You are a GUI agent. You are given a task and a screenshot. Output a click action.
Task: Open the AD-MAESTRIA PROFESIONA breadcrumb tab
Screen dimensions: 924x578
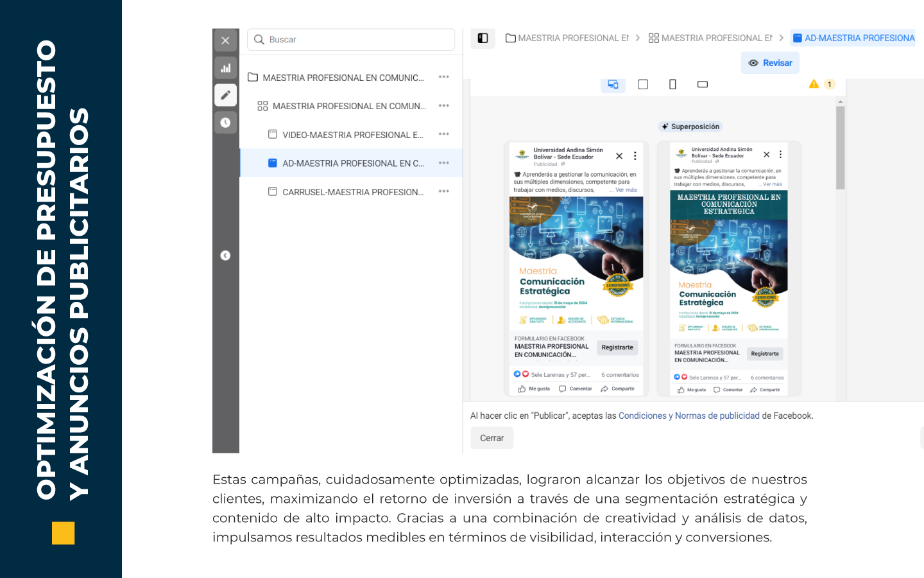click(853, 39)
